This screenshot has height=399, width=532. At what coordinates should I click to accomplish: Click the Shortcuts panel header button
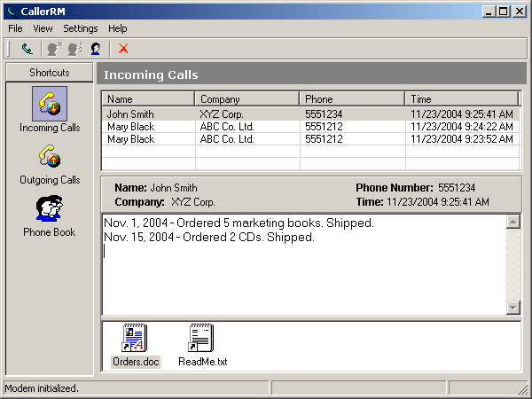(49, 73)
